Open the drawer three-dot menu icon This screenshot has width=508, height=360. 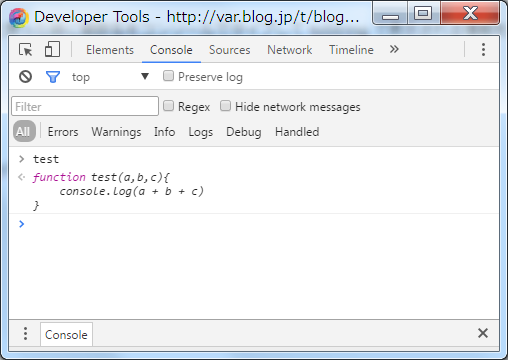coord(25,334)
